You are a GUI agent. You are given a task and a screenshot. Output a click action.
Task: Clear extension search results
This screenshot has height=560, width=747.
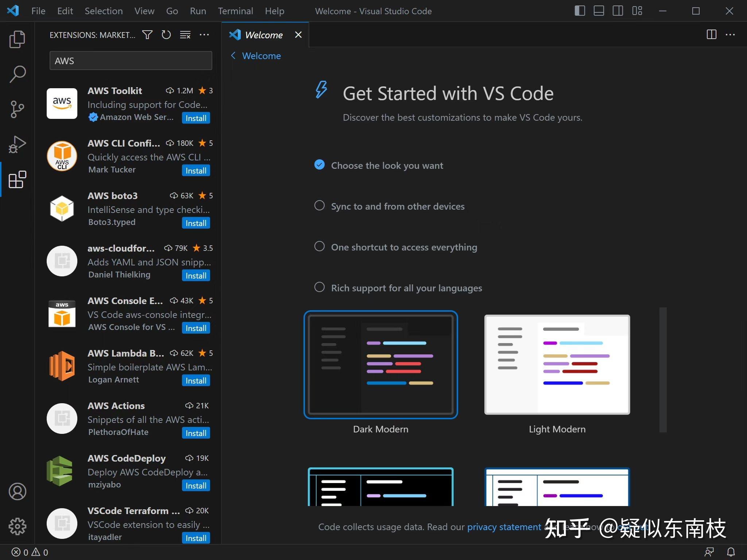pyautogui.click(x=185, y=35)
